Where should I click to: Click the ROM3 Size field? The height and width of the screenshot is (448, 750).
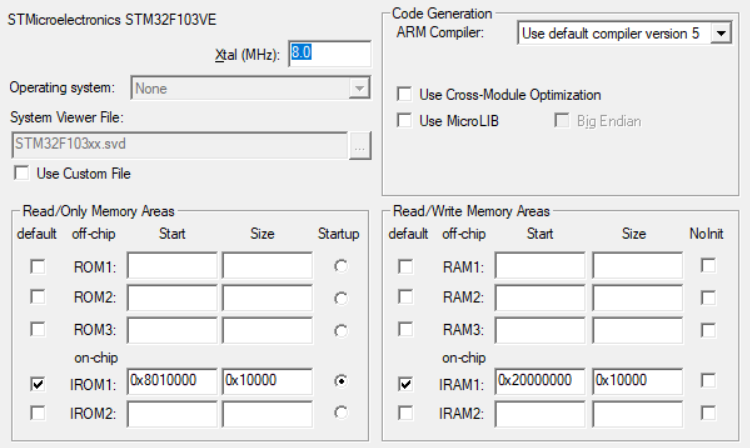[267, 330]
